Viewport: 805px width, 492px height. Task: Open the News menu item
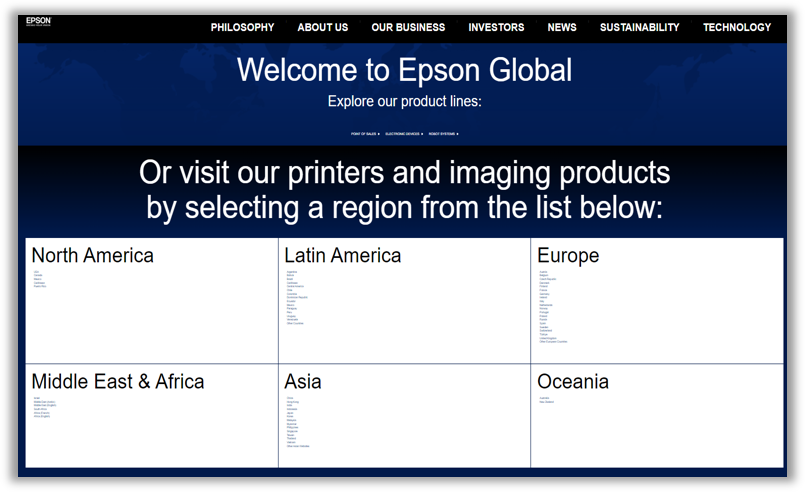tap(562, 27)
